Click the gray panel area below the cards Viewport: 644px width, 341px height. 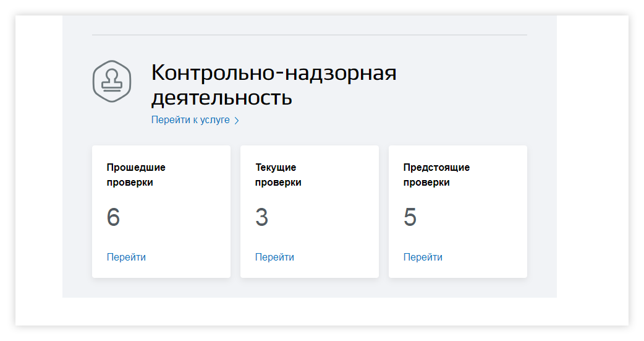(x=309, y=288)
